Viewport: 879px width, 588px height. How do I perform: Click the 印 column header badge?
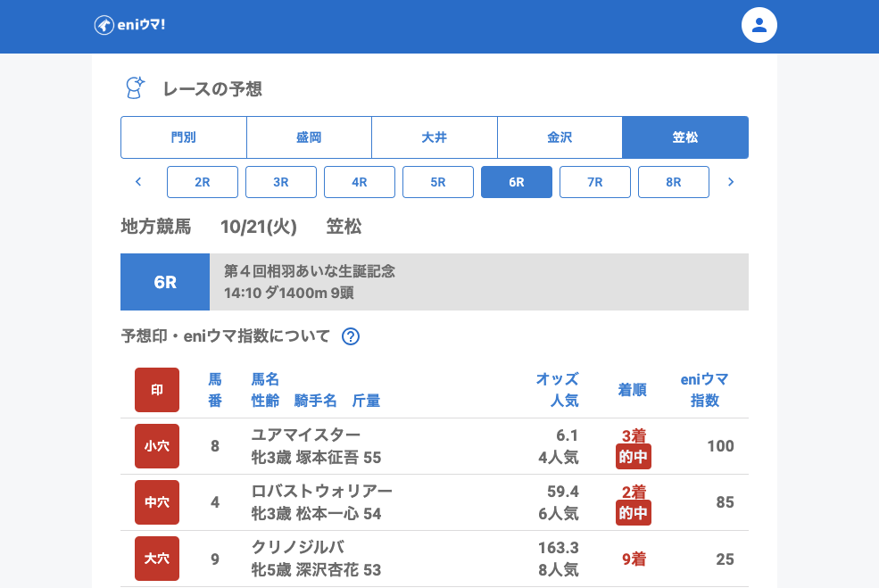click(x=157, y=390)
